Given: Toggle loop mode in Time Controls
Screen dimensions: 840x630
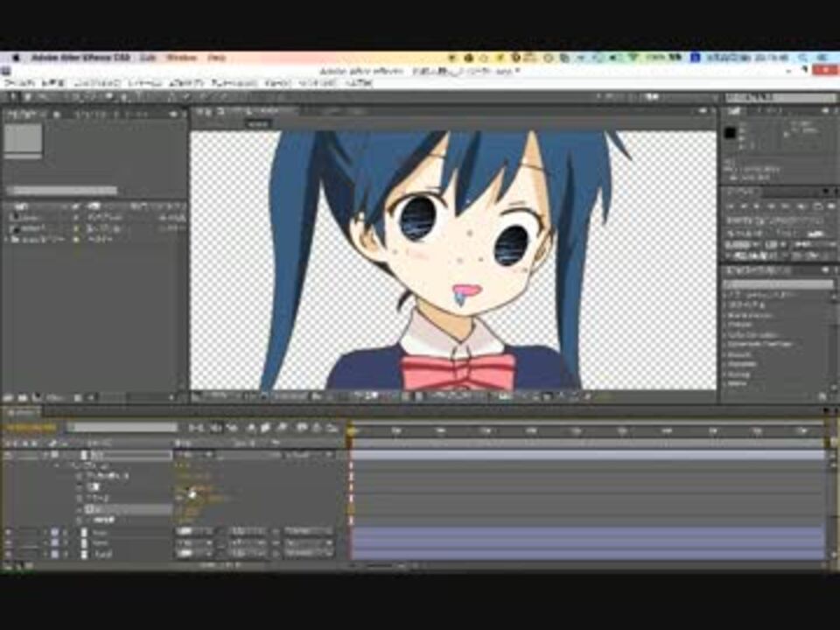Looking at the screenshot, I should tap(817, 206).
